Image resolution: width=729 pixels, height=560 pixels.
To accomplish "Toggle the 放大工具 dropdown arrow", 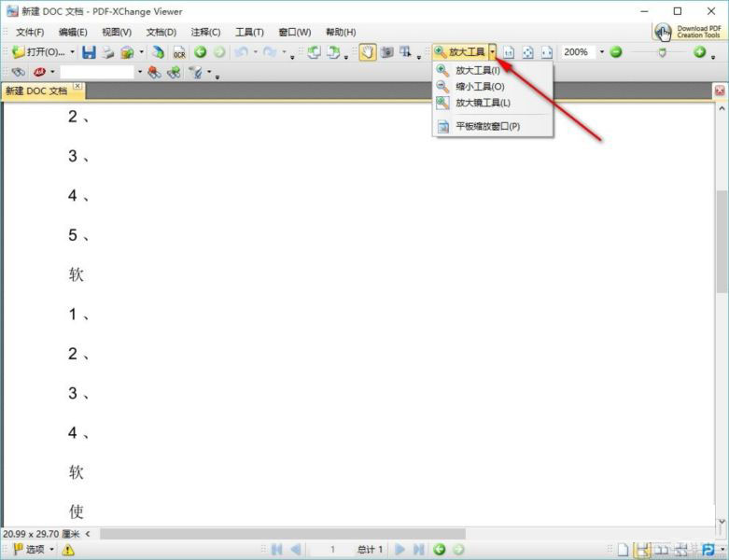I will point(492,52).
